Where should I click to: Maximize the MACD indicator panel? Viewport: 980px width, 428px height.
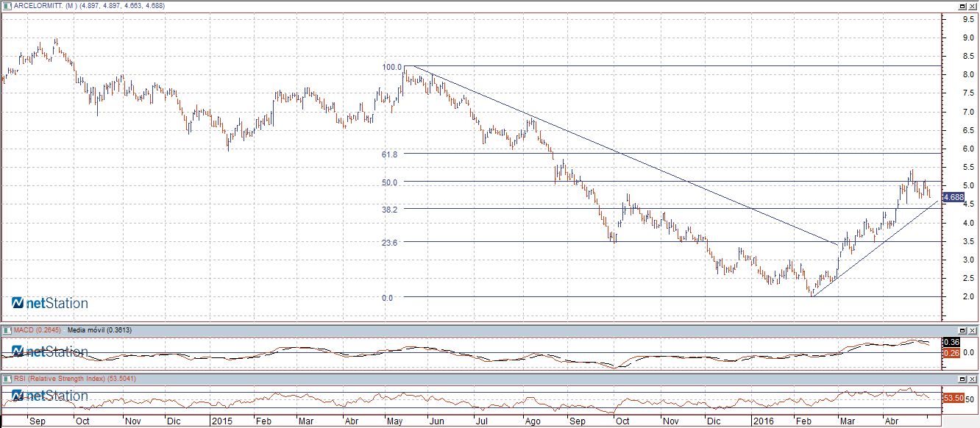point(962,330)
